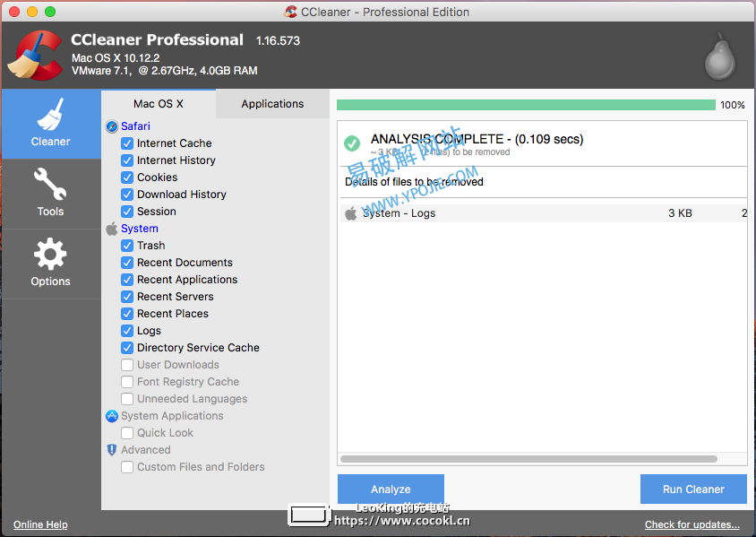Enable the User Downloads checkbox
This screenshot has height=537, width=756.
coord(127,365)
